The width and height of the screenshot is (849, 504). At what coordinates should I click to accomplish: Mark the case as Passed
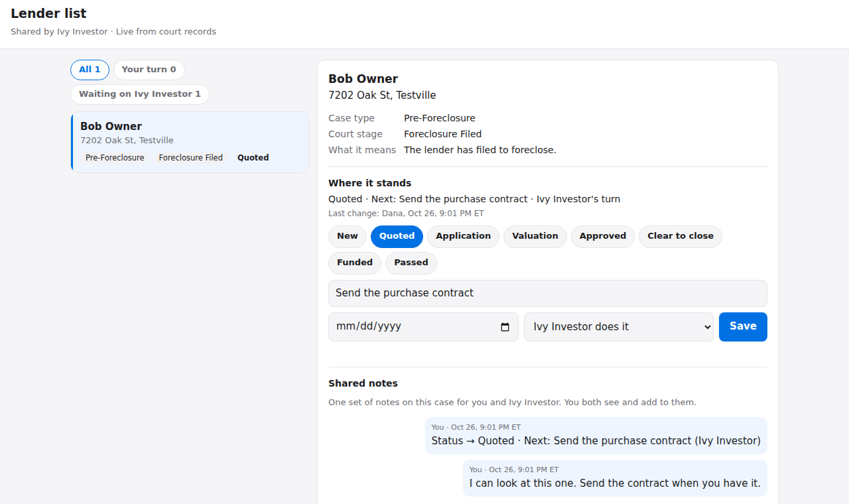click(411, 263)
